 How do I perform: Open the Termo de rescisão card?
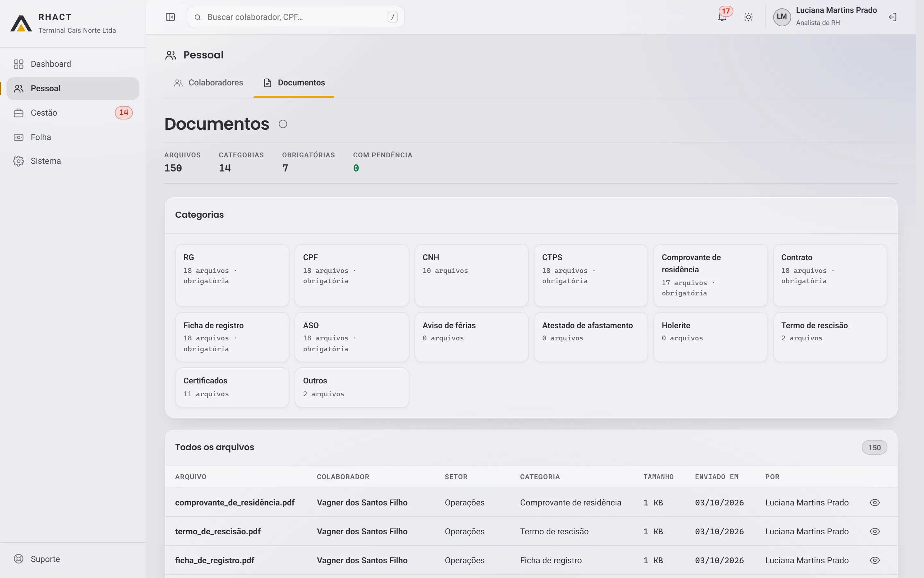click(830, 337)
